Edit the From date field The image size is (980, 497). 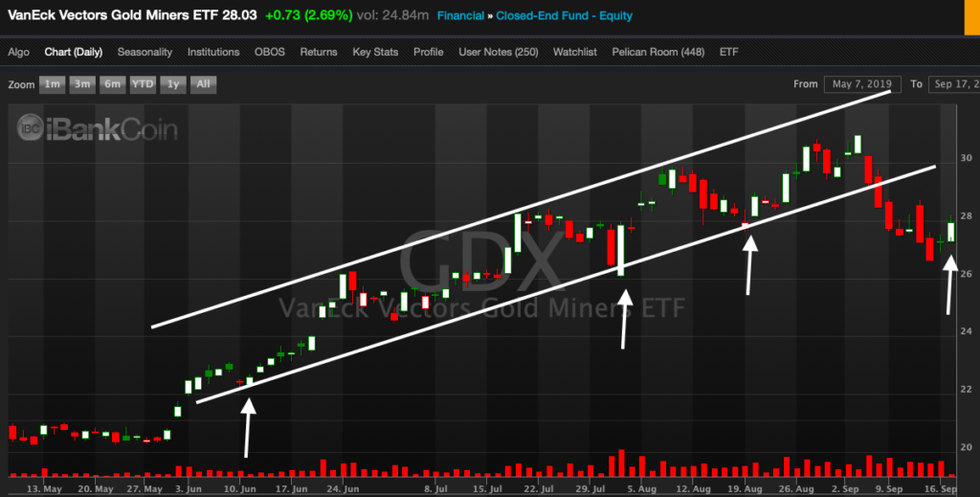tap(862, 83)
